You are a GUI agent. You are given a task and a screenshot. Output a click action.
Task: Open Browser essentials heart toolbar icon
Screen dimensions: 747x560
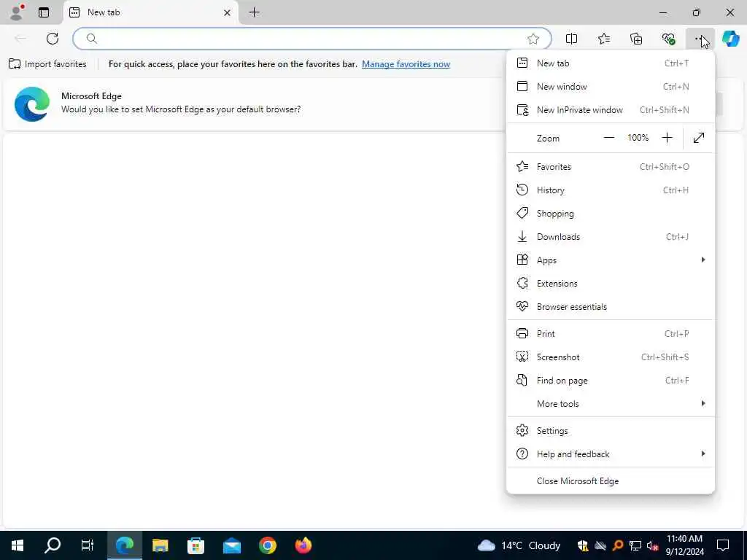coord(668,39)
